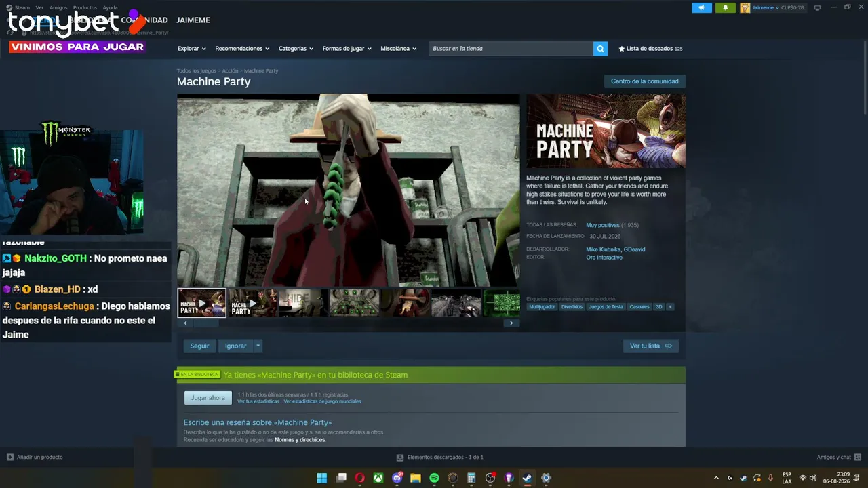Select the first Machine Party trailer thumbnail
Image resolution: width=868 pixels, height=488 pixels.
202,303
